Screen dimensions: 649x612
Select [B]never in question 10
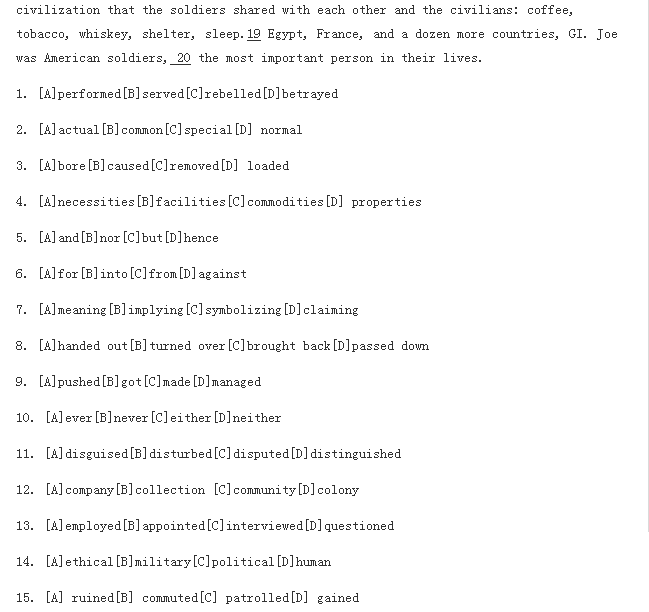tap(121, 418)
